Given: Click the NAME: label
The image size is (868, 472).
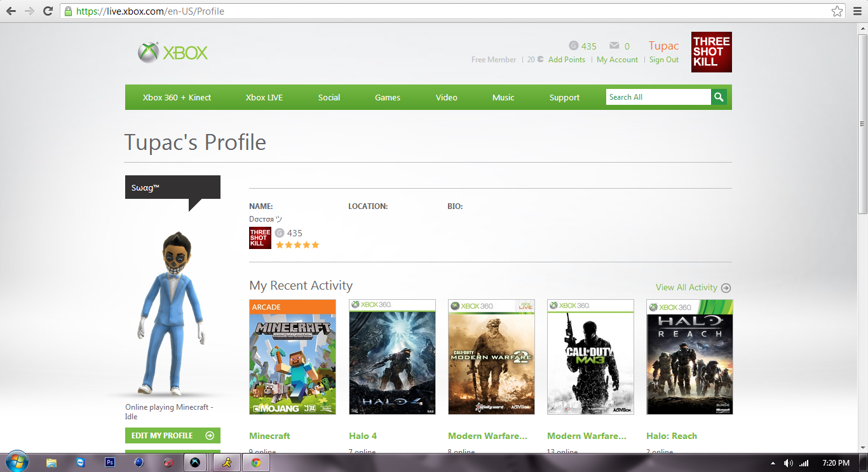Looking at the screenshot, I should 261,206.
